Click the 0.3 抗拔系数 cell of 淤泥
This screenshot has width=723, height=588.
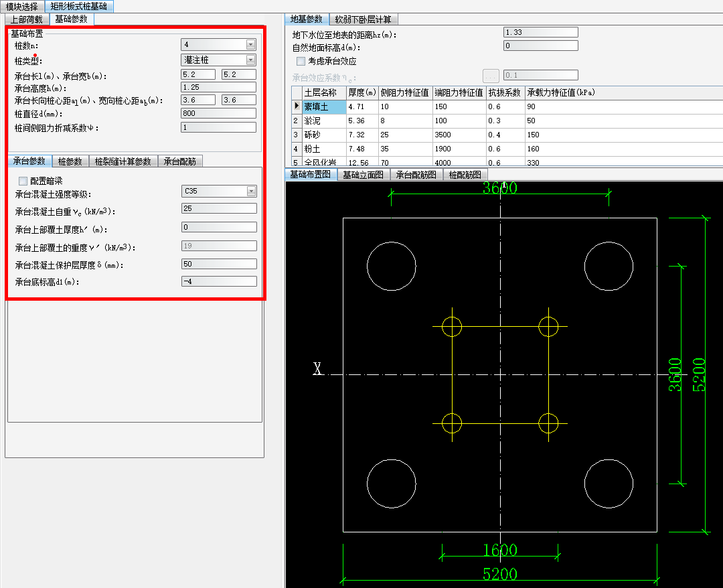tap(505, 121)
